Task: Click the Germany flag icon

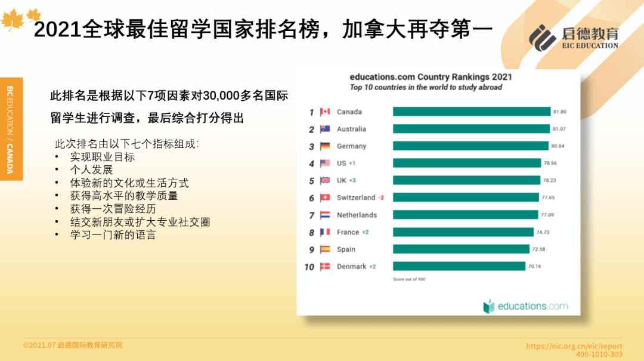Action: pyautogui.click(x=325, y=146)
